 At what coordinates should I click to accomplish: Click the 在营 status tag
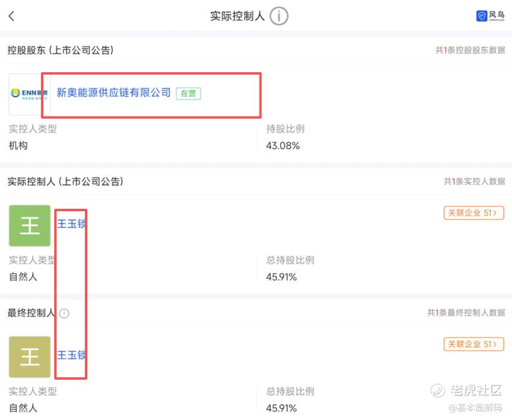(189, 93)
